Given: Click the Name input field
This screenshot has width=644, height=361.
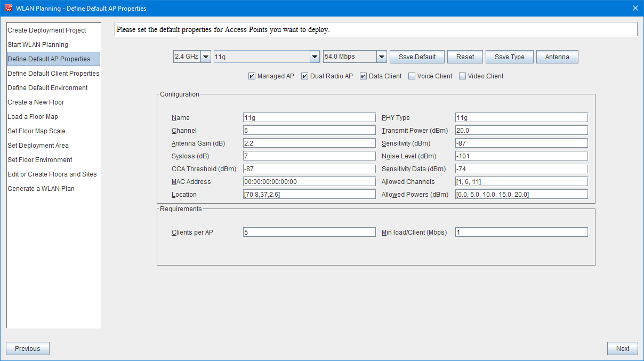Looking at the screenshot, I should (309, 118).
